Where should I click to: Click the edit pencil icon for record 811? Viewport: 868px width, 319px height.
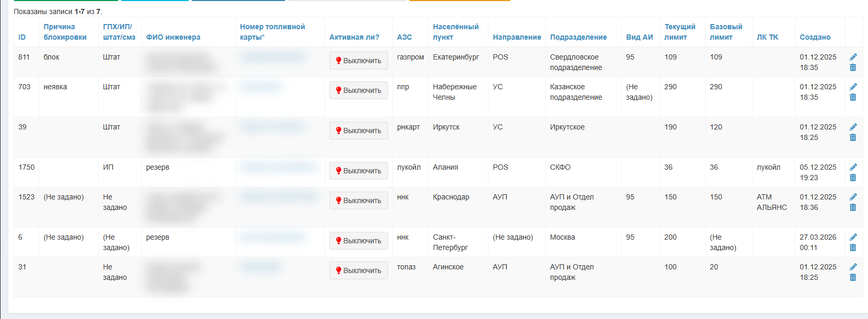click(853, 57)
